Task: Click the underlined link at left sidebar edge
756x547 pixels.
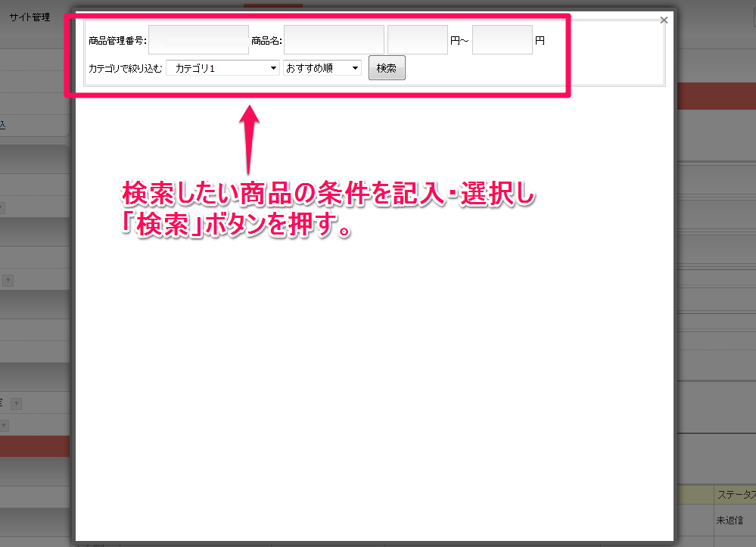Action: (x=3, y=125)
